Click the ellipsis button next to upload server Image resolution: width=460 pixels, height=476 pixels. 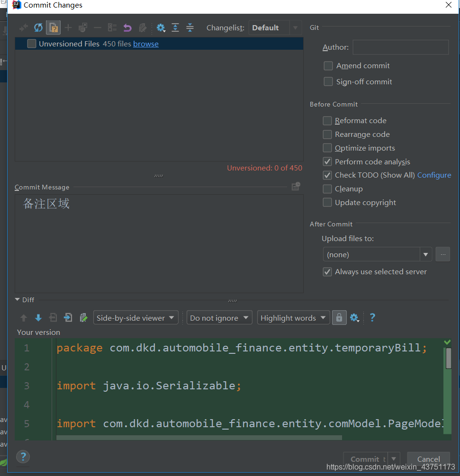pos(442,254)
